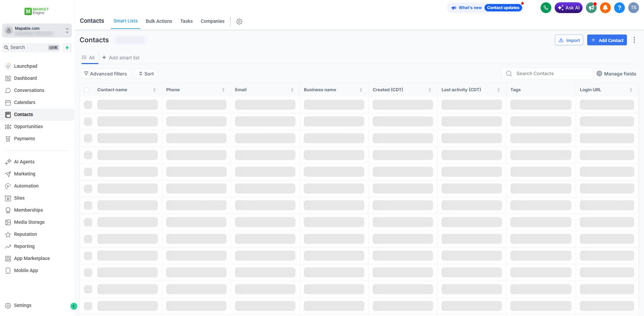Focus the Search Contacts field

point(547,73)
